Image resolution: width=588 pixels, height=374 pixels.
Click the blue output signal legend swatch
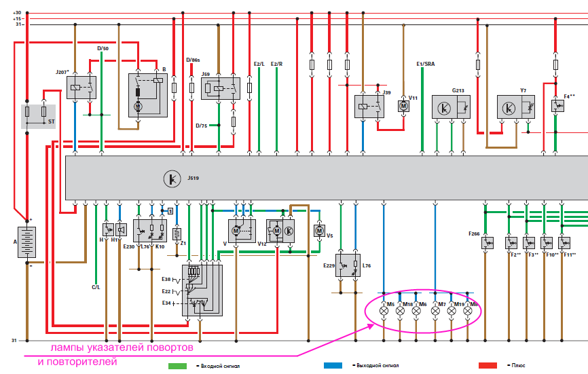[333, 365]
